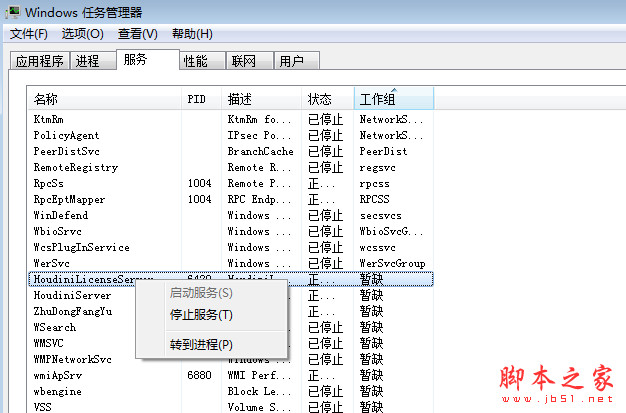Select the VSS service row

tap(231, 406)
